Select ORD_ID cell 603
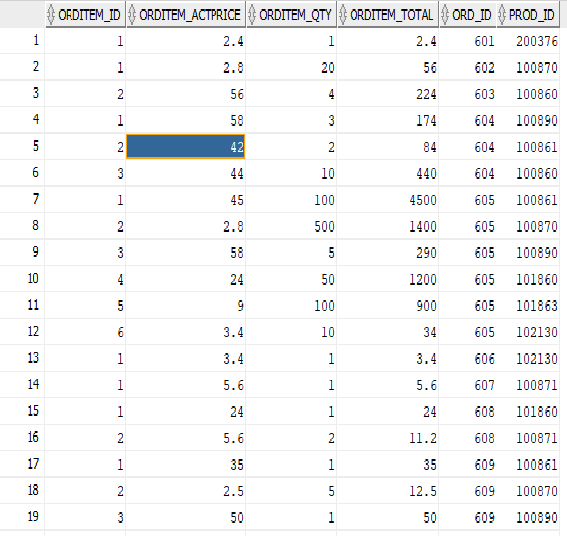Viewport: 567px width, 536px height. 468,94
